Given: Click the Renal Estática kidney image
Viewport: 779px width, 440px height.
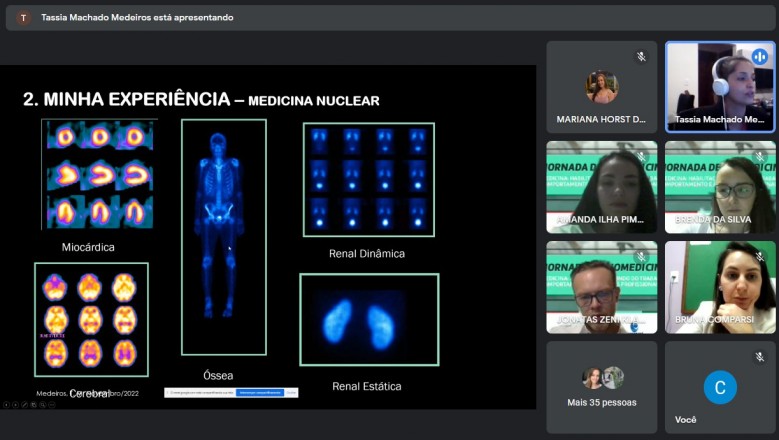Looking at the screenshot, I should 369,320.
